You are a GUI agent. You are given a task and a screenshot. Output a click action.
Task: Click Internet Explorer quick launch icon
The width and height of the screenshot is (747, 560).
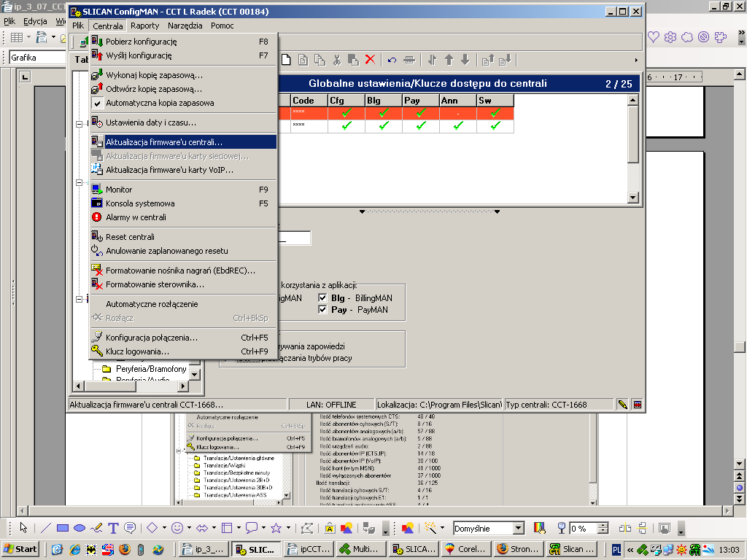click(x=75, y=549)
